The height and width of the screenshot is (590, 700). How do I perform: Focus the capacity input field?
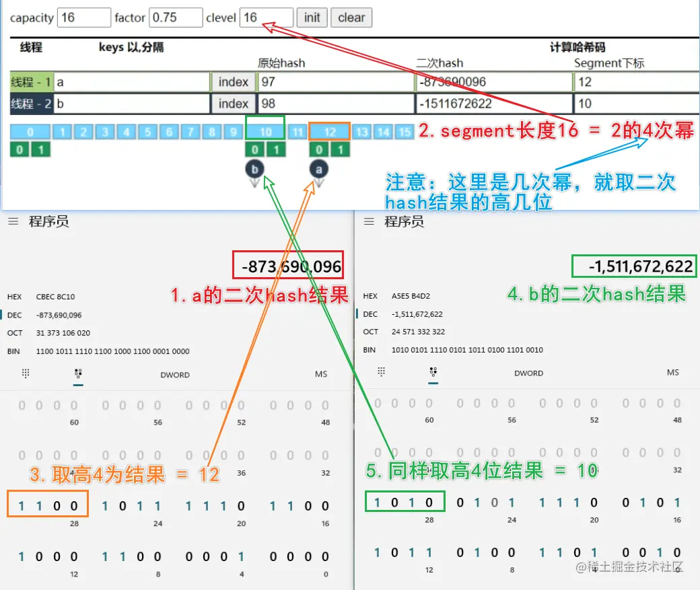tap(84, 17)
